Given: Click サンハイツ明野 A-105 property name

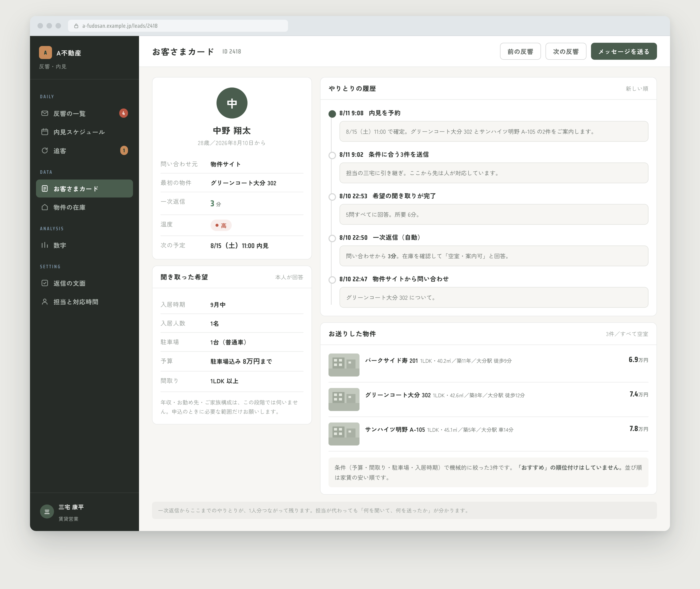Looking at the screenshot, I should 395,429.
